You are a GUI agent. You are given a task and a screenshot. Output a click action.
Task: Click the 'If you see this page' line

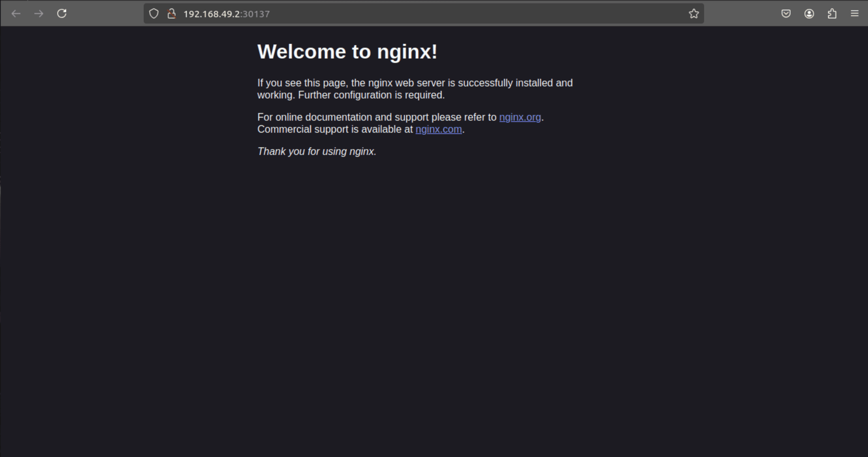pyautogui.click(x=415, y=83)
